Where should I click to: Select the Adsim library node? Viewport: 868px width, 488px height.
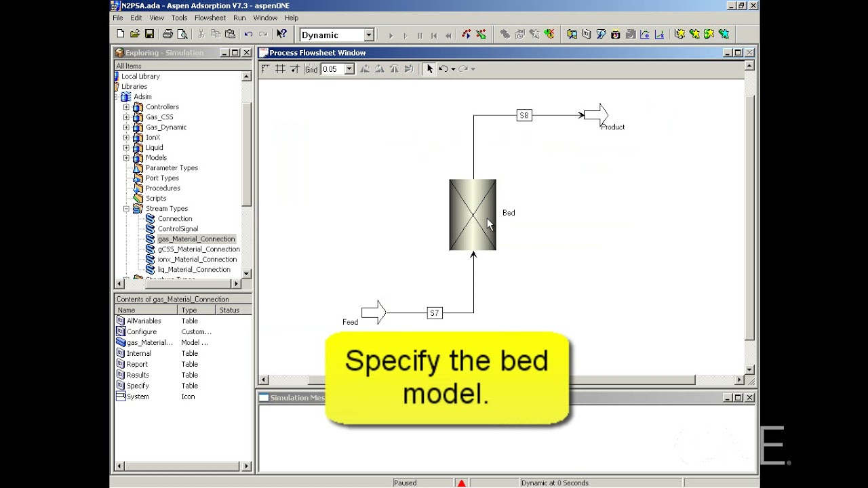coord(142,97)
